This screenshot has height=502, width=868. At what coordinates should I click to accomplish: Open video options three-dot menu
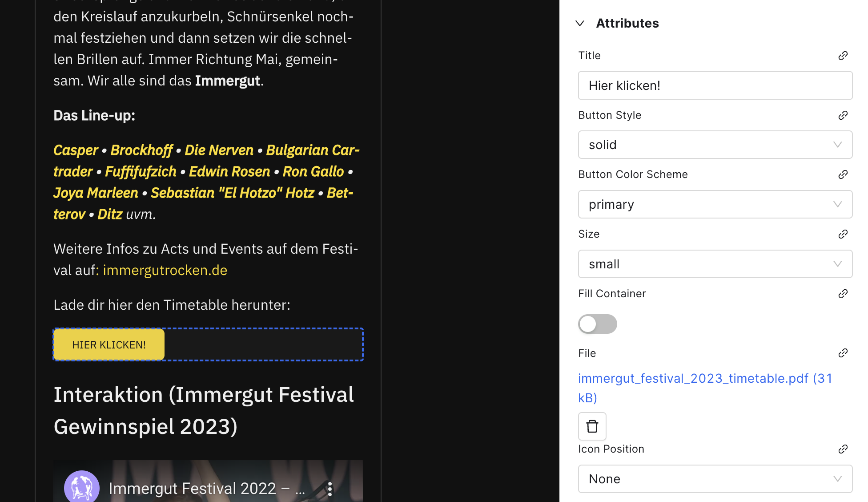coord(330,489)
